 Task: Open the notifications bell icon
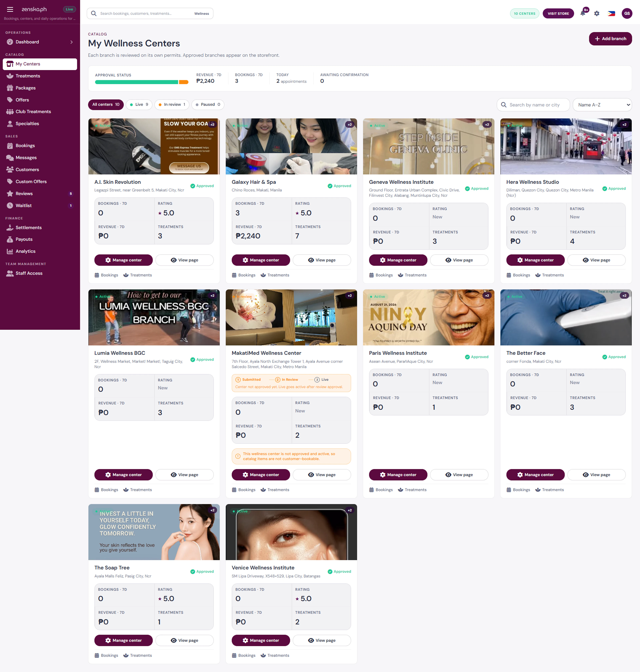[583, 14]
